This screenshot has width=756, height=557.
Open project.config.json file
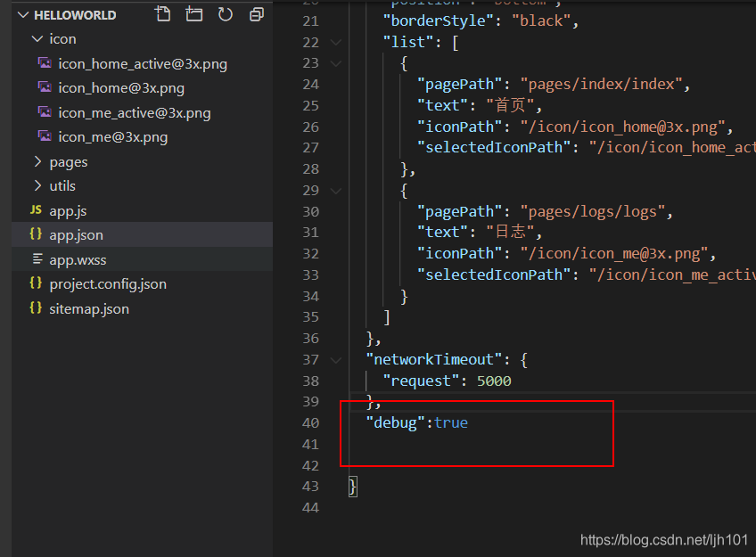(108, 284)
